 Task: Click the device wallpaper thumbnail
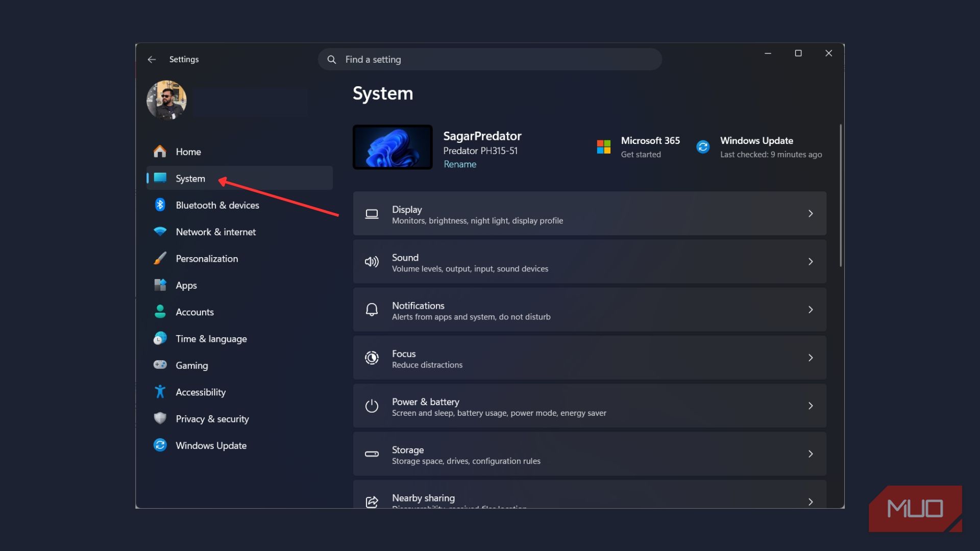pos(393,147)
